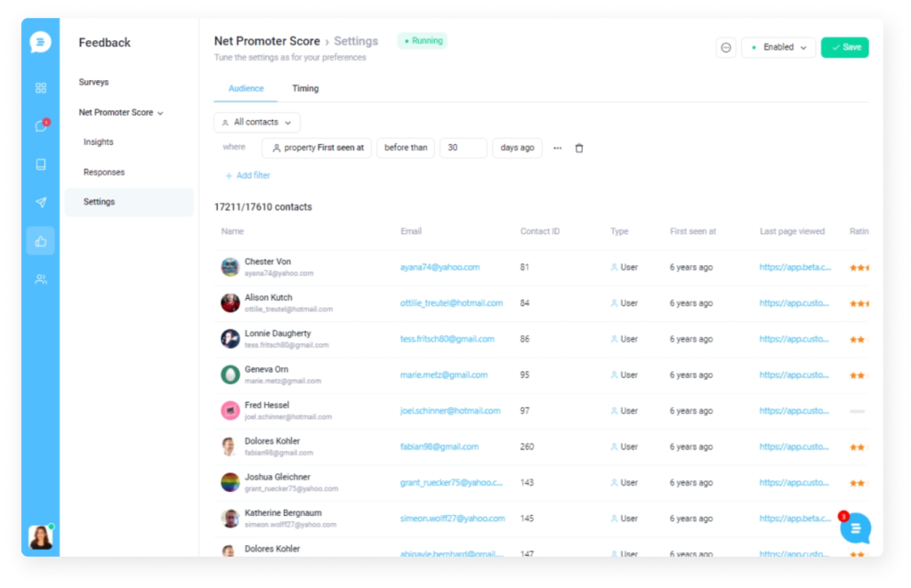Click the Running status badge
The image size is (911, 588).
[x=423, y=41]
